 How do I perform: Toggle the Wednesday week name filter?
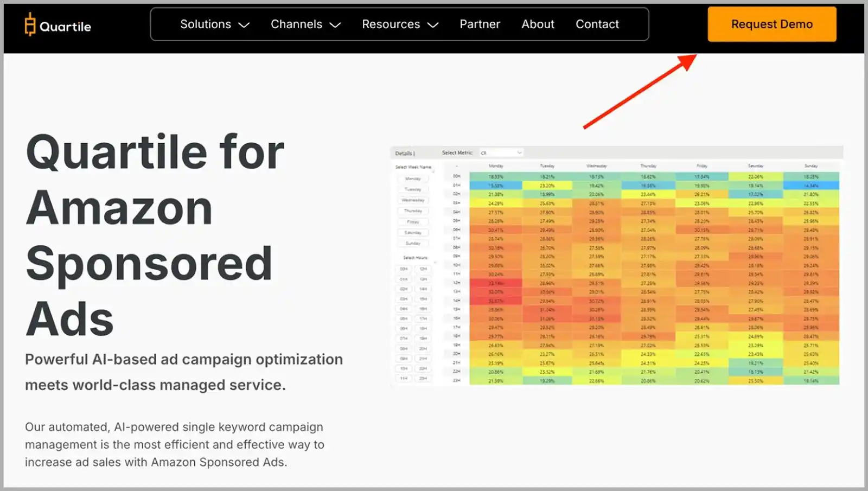[413, 200]
